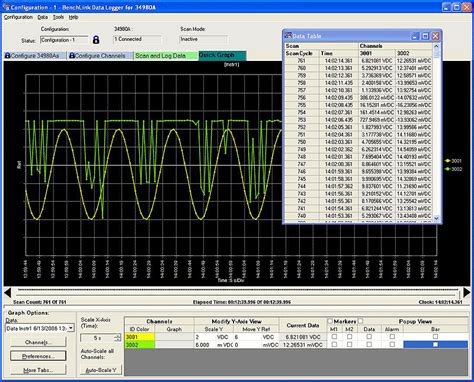Select scan cycle row 750 in Data Table
474x382 pixels.
click(358, 142)
